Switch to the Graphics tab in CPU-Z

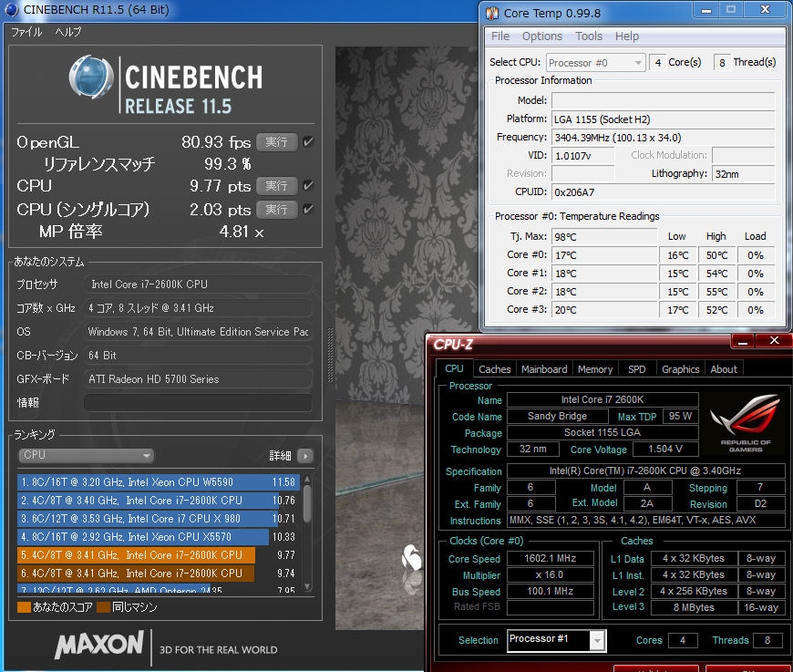pos(680,369)
